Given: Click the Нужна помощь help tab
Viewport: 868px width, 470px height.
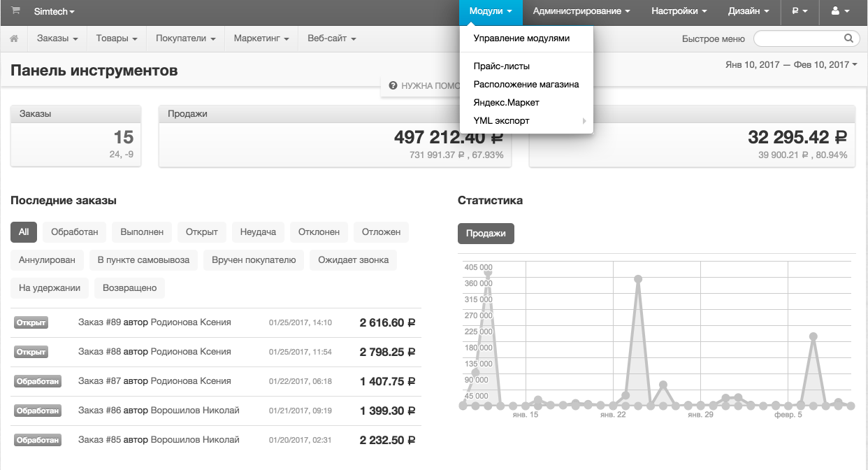Looking at the screenshot, I should pos(420,85).
